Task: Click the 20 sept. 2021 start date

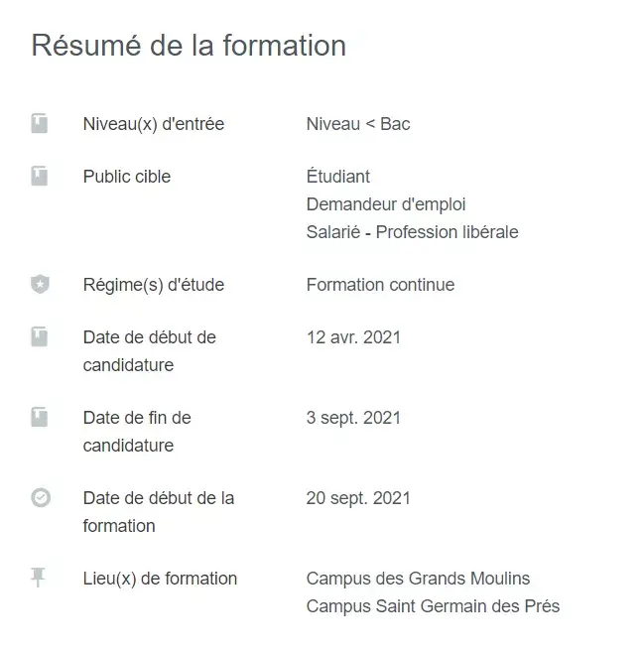Action: 358,498
